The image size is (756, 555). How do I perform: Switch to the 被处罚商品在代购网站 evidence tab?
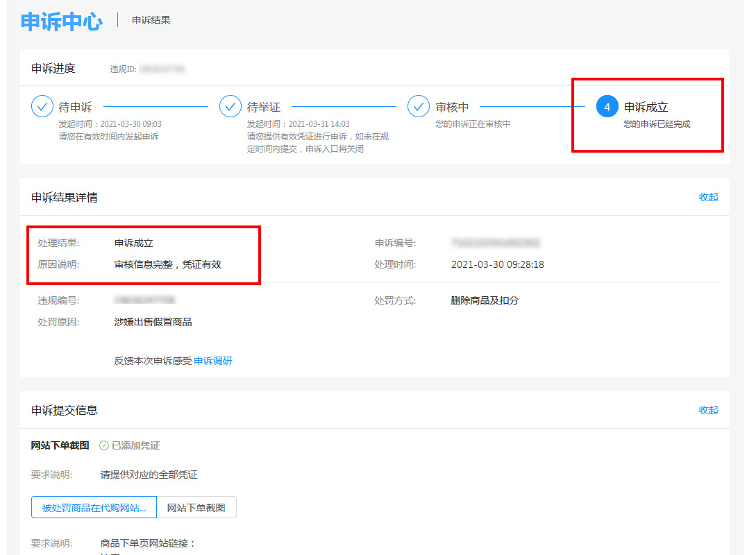pyautogui.click(x=93, y=507)
